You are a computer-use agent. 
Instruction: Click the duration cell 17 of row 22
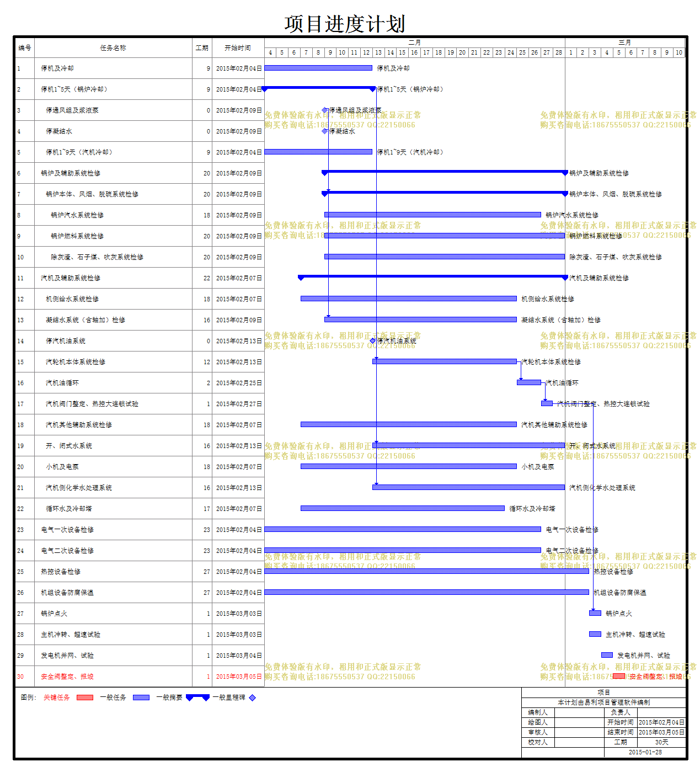(x=202, y=509)
